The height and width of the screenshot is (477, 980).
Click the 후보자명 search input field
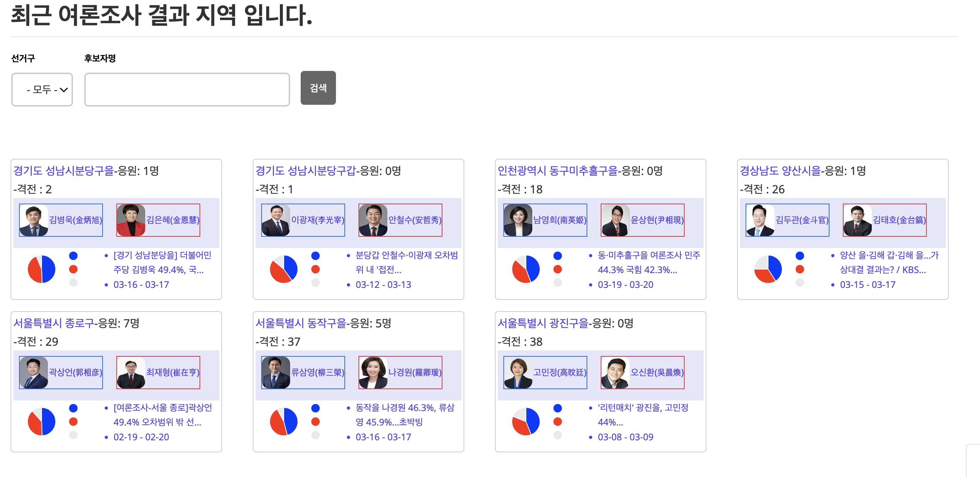[187, 90]
